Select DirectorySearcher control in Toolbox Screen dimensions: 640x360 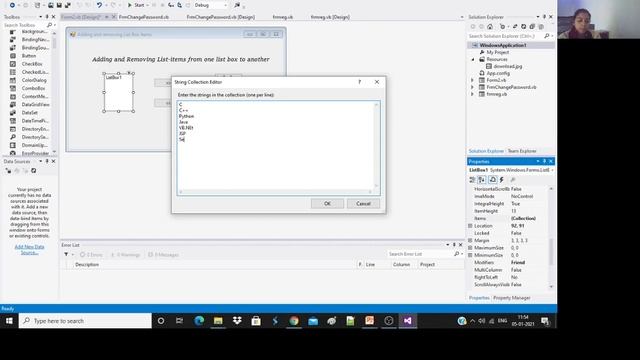(x=35, y=138)
